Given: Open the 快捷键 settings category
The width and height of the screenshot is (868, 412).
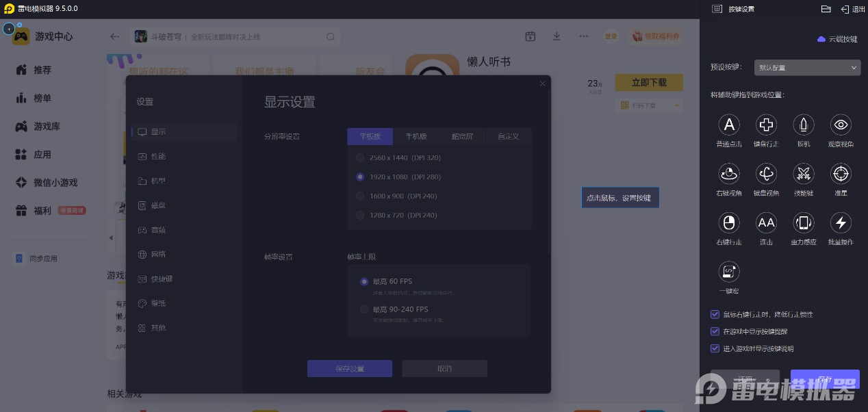Looking at the screenshot, I should 184,279.
